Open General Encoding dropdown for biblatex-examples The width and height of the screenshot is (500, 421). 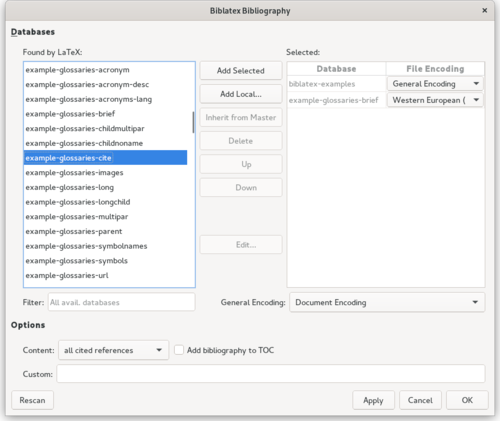[435, 84]
